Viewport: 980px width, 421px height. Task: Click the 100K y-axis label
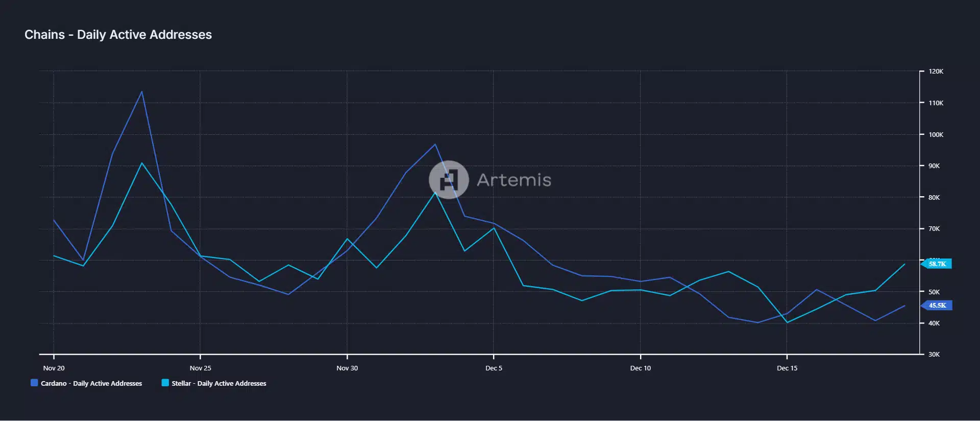pyautogui.click(x=936, y=135)
